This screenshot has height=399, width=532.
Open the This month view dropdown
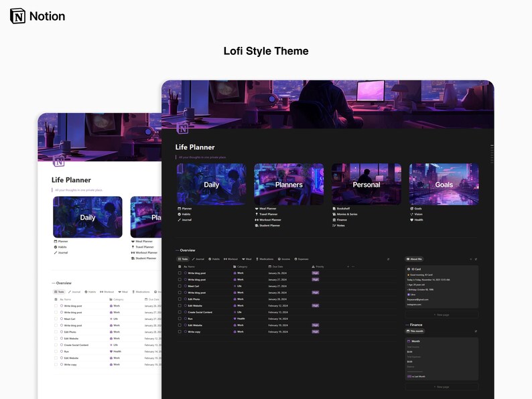(x=415, y=331)
